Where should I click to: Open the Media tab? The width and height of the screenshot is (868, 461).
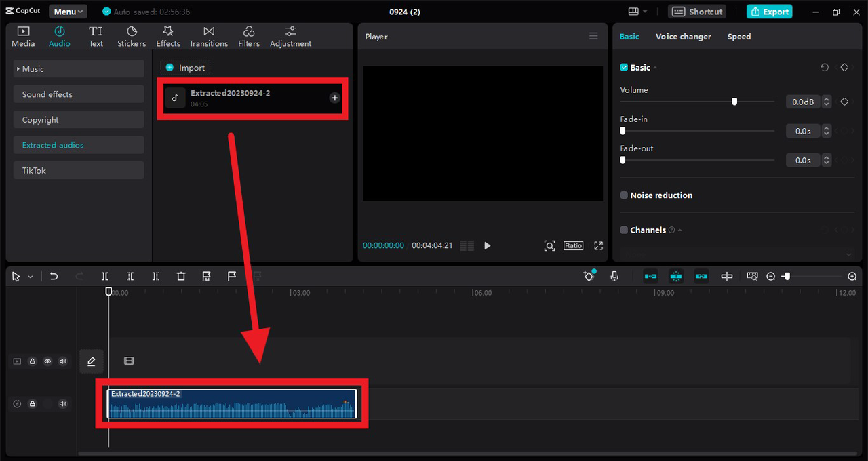pyautogui.click(x=23, y=37)
